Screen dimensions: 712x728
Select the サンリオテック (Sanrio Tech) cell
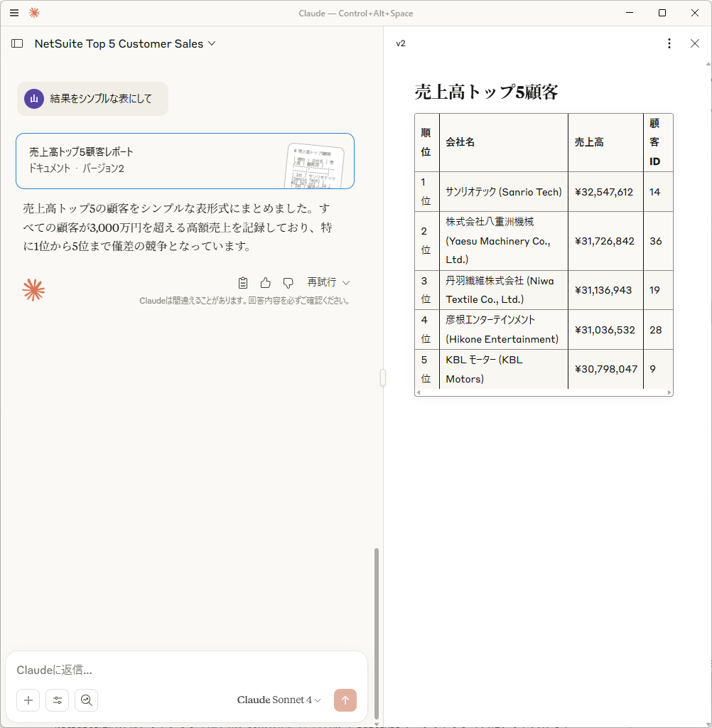point(504,192)
